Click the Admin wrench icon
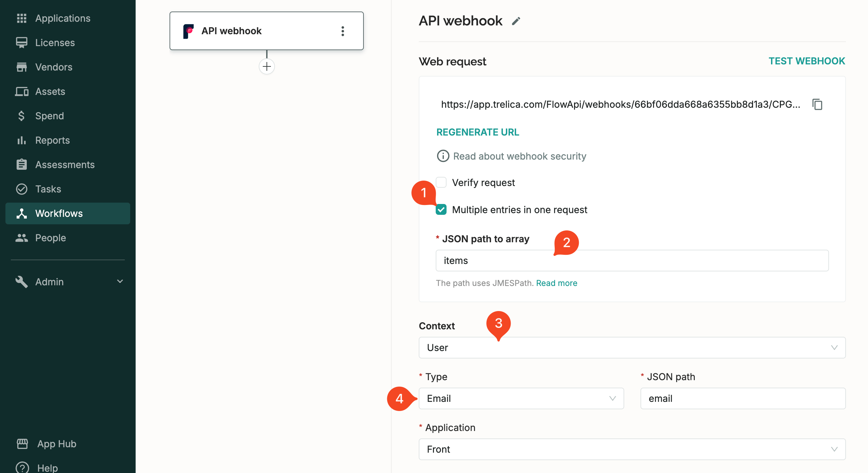Image resolution: width=868 pixels, height=473 pixels. pyautogui.click(x=22, y=282)
